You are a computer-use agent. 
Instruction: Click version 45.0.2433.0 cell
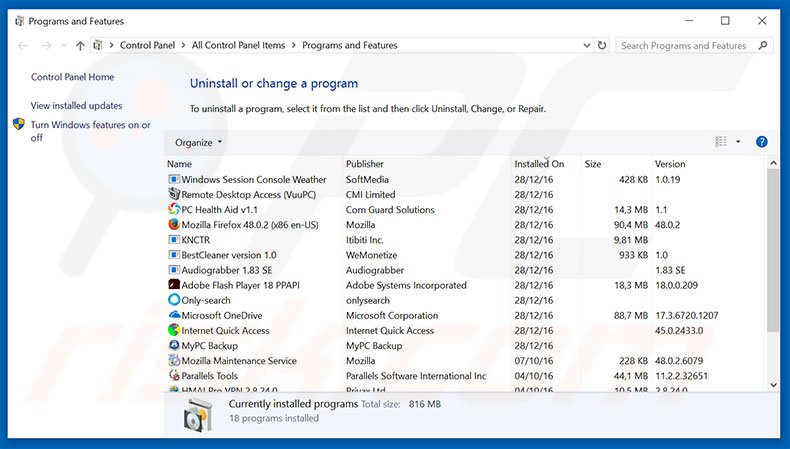(679, 331)
